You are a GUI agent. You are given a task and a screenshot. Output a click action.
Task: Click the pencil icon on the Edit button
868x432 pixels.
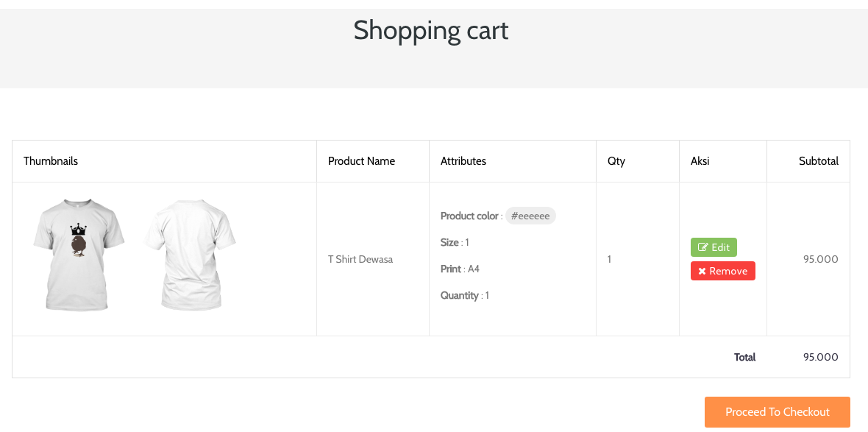coord(702,247)
